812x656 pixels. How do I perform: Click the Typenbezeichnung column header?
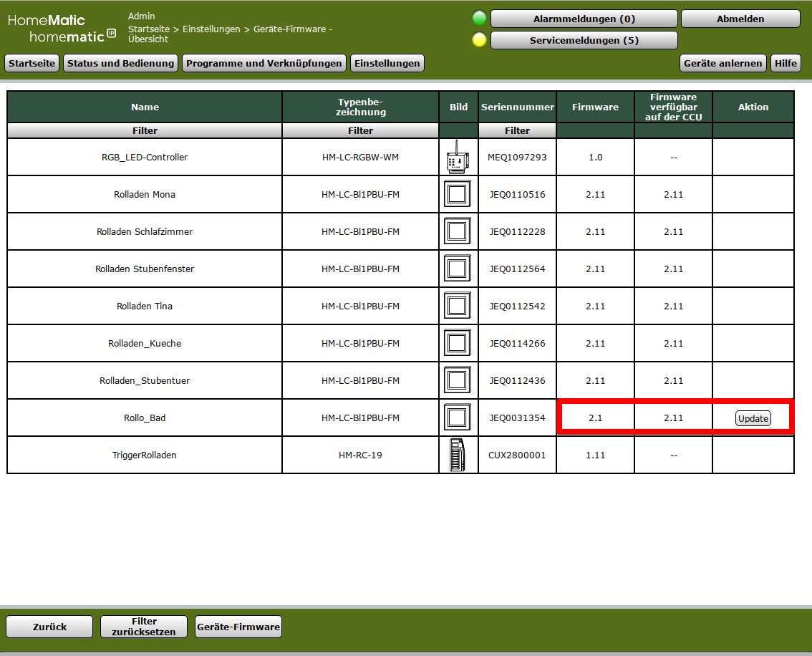tap(360, 107)
